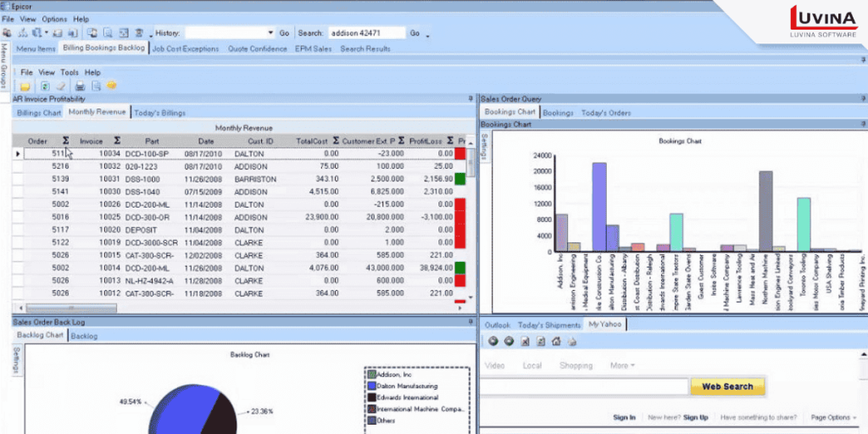Open Settings tab beside the Backlog Chart

coord(17,361)
